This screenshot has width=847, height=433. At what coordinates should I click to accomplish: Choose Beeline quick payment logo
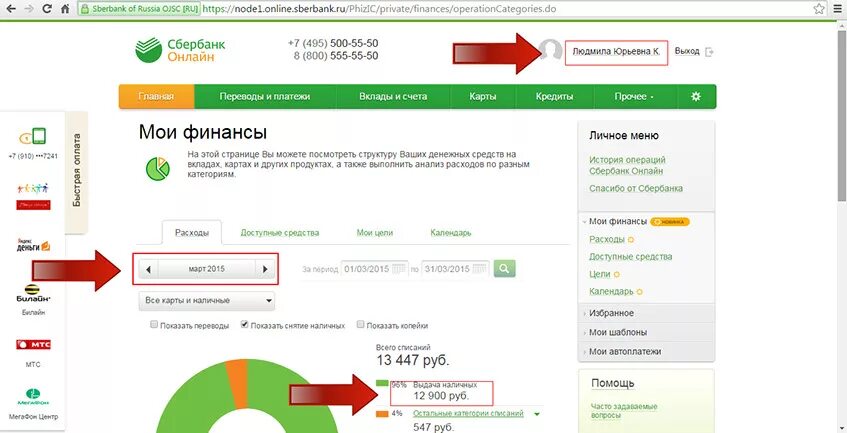coord(33,293)
